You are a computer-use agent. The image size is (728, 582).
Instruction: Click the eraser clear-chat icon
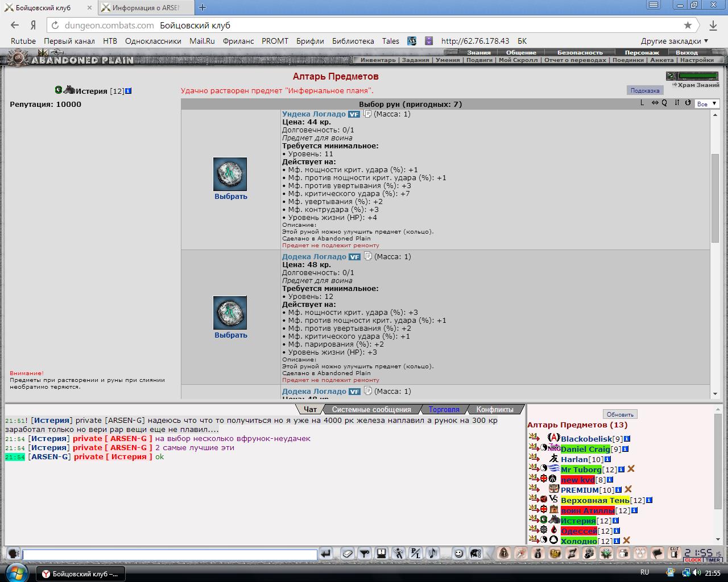click(348, 554)
